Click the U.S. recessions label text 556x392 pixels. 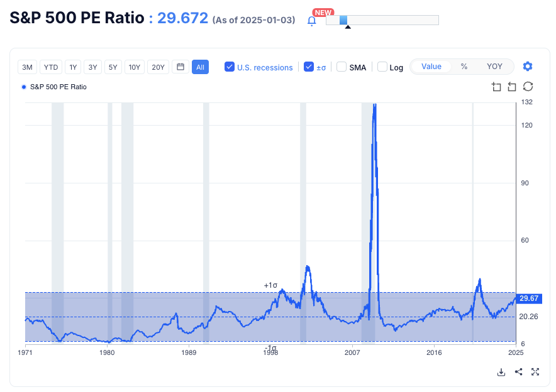pyautogui.click(x=265, y=67)
